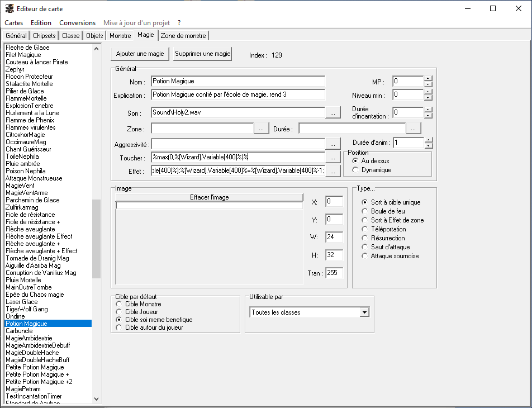
Task: Open the Effet formula browse button
Action: [x=332, y=172]
